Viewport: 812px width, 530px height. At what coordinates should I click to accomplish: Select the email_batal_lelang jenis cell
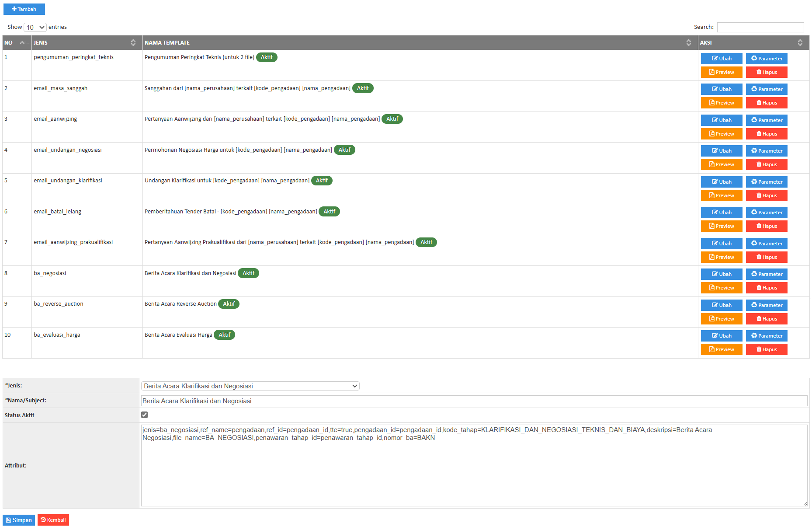(x=87, y=220)
